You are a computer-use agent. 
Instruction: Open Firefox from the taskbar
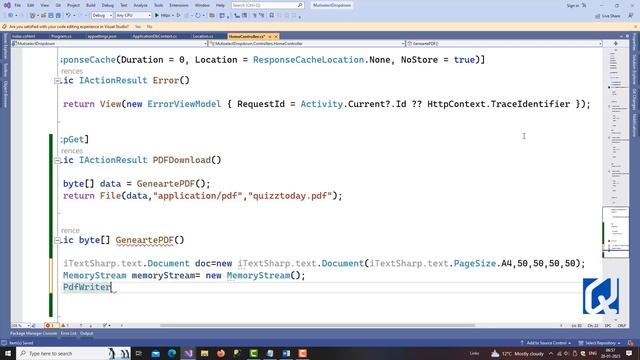[221, 353]
